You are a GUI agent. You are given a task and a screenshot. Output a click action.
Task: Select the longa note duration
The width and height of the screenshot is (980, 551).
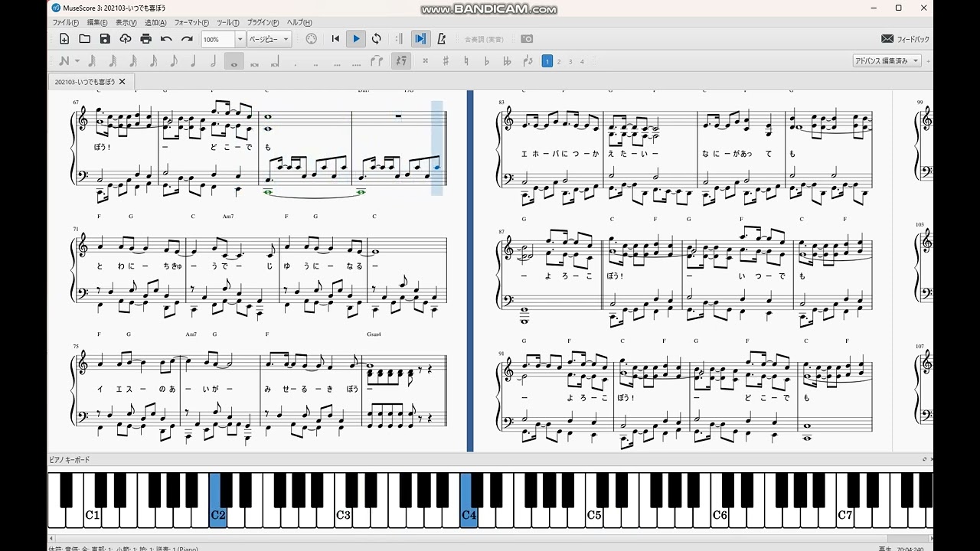point(275,61)
